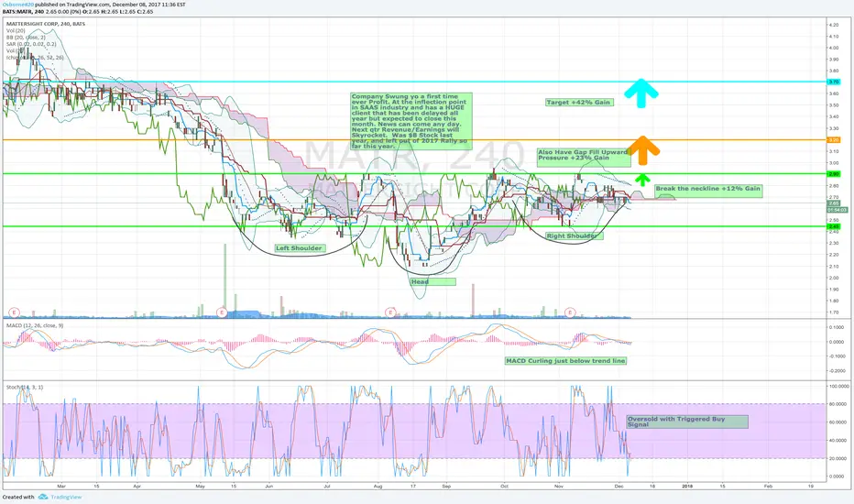Click the orange up arrow at the 3.20 line

(x=642, y=150)
